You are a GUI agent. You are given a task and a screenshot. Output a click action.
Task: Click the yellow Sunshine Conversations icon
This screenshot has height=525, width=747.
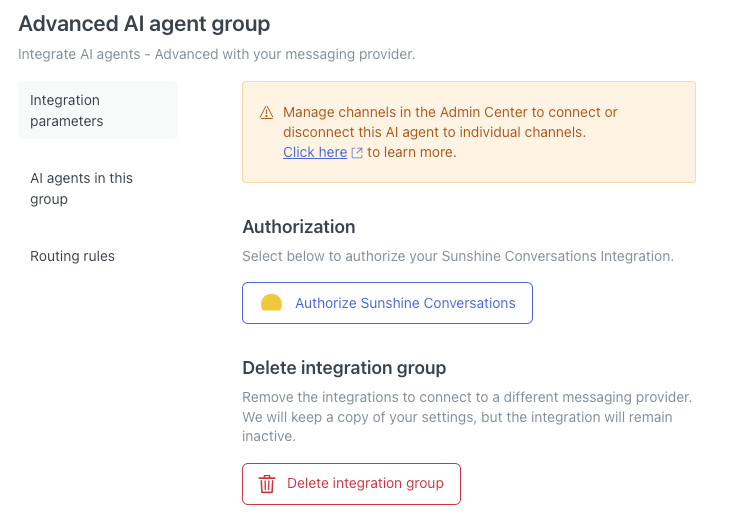click(271, 304)
